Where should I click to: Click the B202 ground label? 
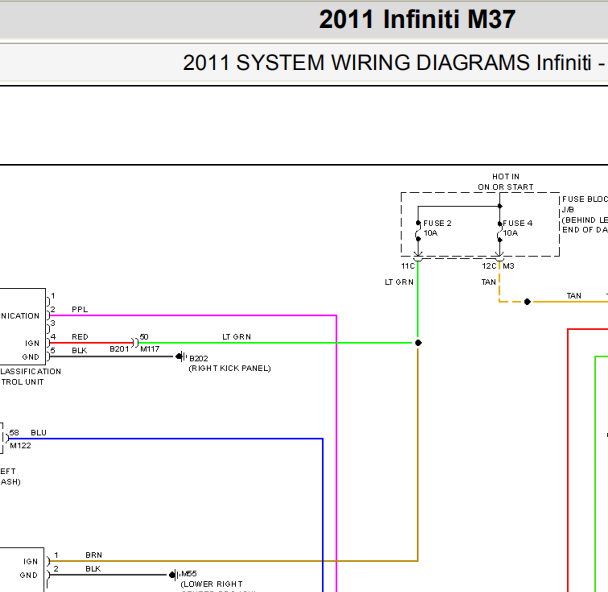199,359
